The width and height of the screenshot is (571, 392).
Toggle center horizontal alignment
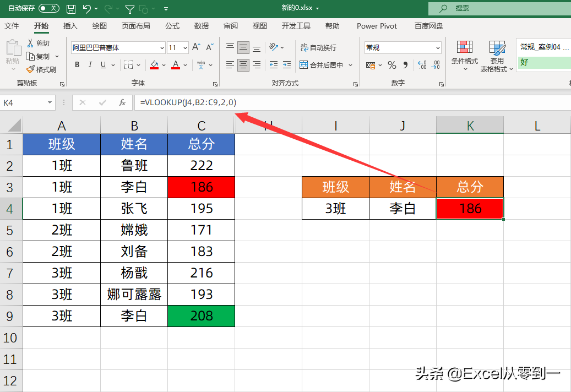pos(243,65)
